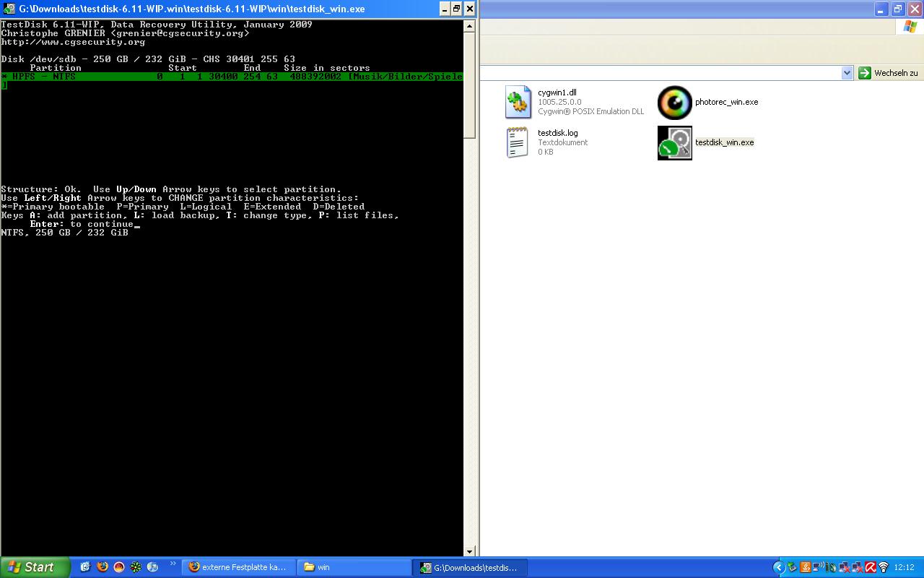924x578 pixels.
Task: Click the testdisk_win.exe file name label
Action: point(725,142)
